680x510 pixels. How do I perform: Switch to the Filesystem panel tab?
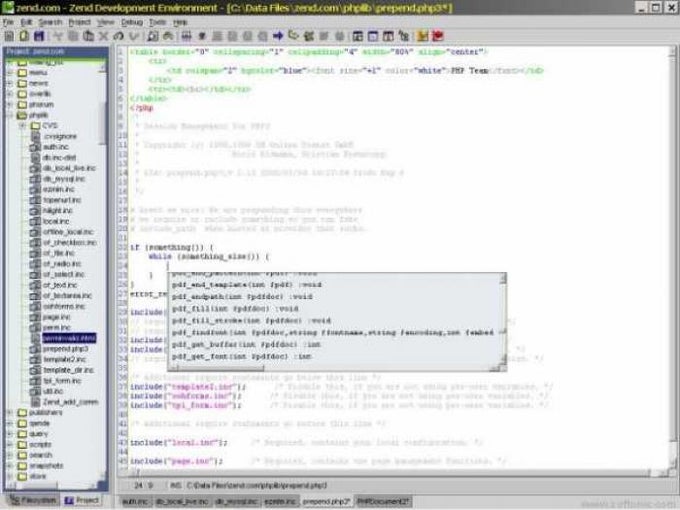click(33, 500)
